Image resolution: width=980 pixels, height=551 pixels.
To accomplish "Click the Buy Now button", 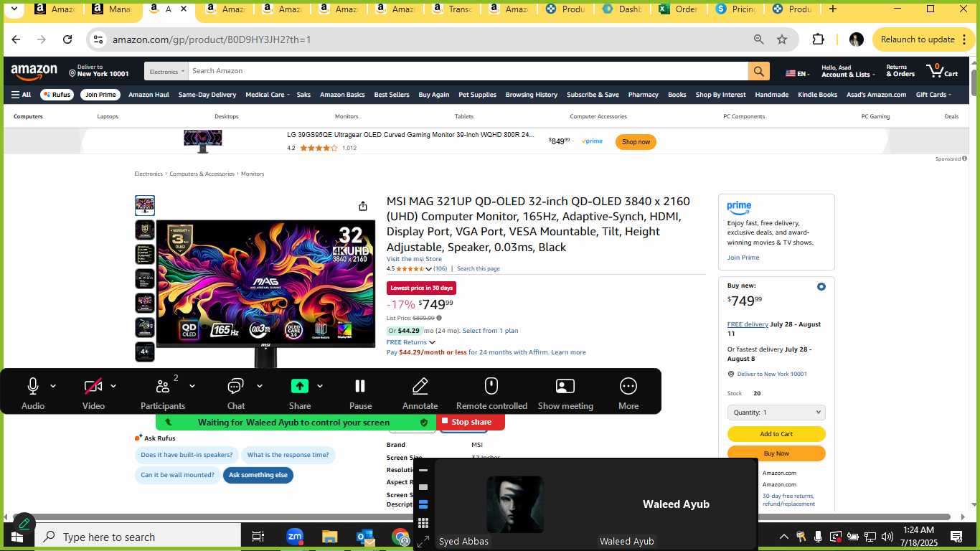I will coord(776,453).
